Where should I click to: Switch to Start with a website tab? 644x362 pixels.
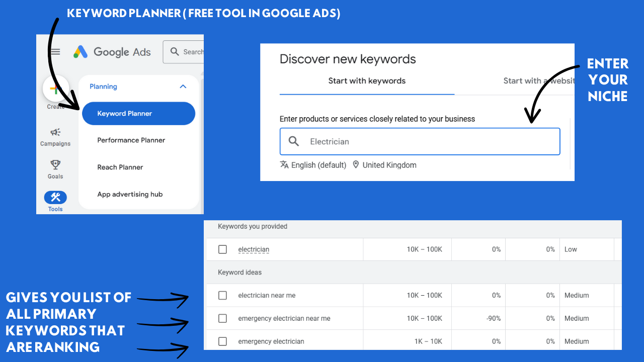[x=539, y=81]
